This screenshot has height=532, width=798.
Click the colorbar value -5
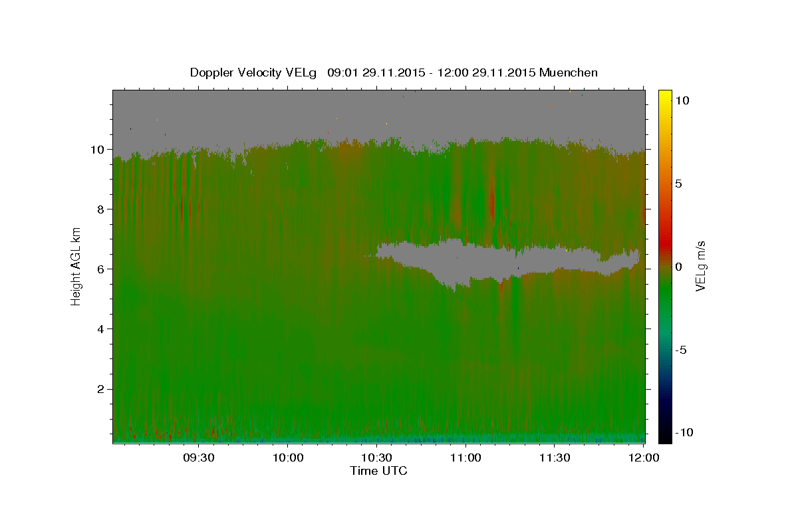tap(682, 349)
